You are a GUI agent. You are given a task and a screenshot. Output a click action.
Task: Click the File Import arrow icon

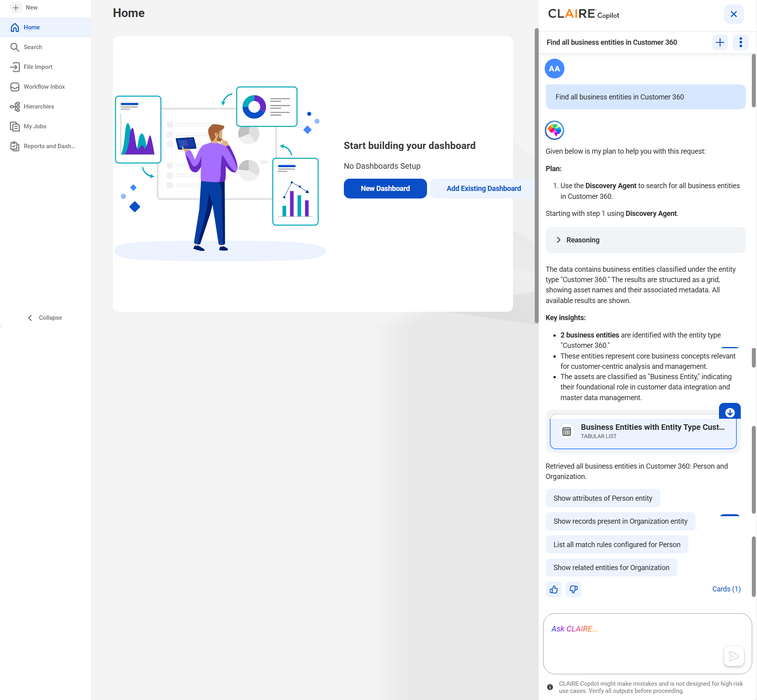pyautogui.click(x=15, y=67)
